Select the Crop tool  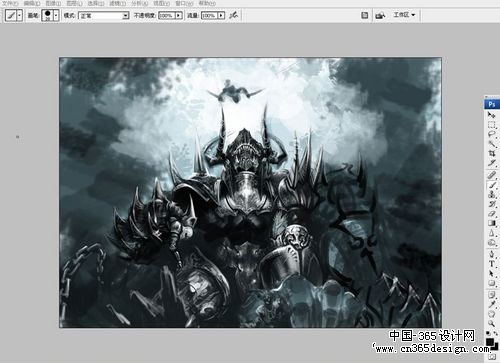point(492,153)
